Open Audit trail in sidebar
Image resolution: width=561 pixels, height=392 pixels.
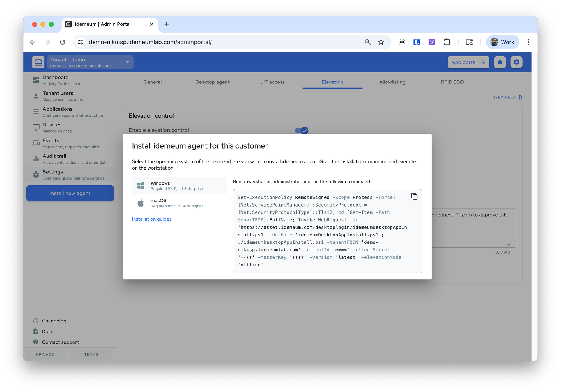70,159
